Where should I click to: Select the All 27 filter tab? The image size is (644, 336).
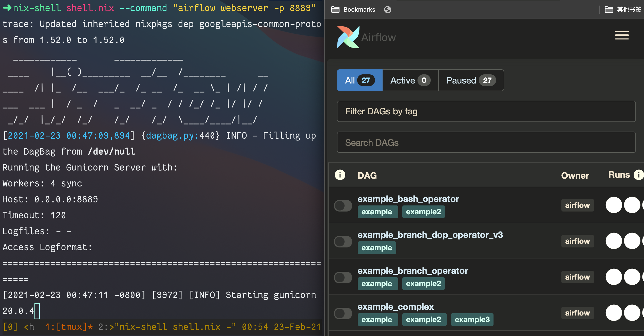coord(359,80)
